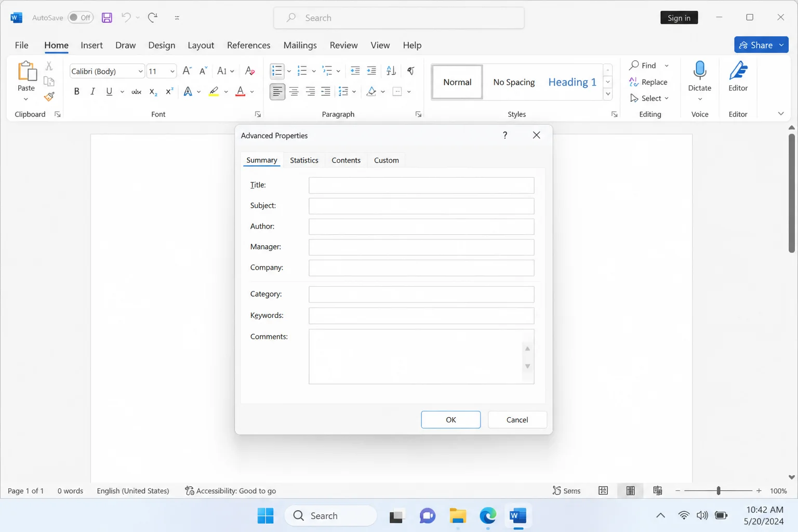Open Contents tab in Advanced Properties
The height and width of the screenshot is (532, 798).
(x=346, y=160)
